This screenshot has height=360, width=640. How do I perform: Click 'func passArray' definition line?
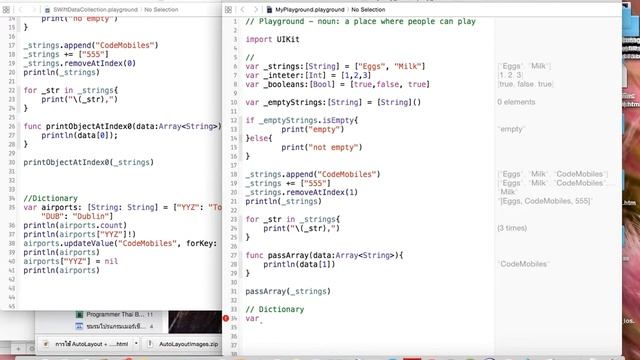tap(324, 255)
